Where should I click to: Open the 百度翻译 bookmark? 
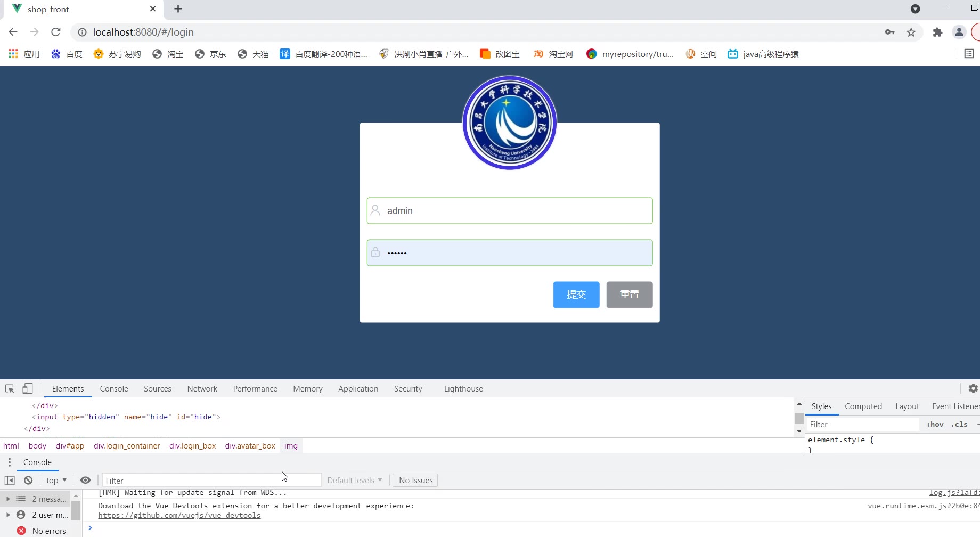coord(324,54)
